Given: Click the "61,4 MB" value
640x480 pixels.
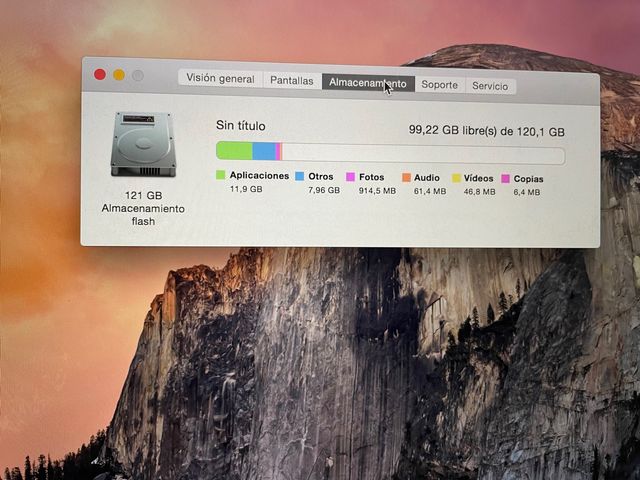Looking at the screenshot, I should (430, 191).
